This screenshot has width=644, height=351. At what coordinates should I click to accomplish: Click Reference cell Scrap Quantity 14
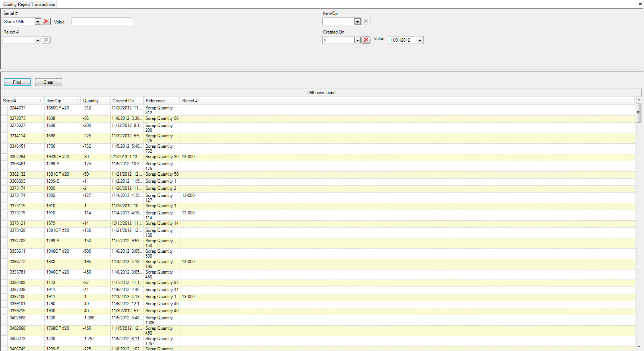[162, 223]
